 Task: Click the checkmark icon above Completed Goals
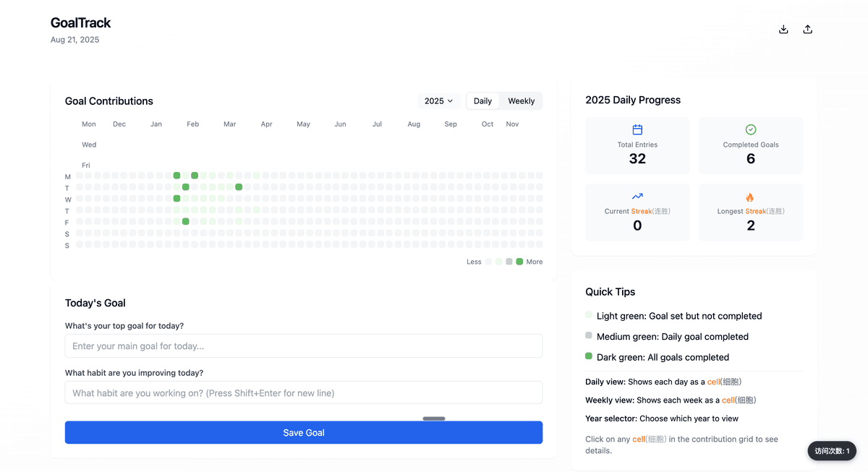(751, 130)
